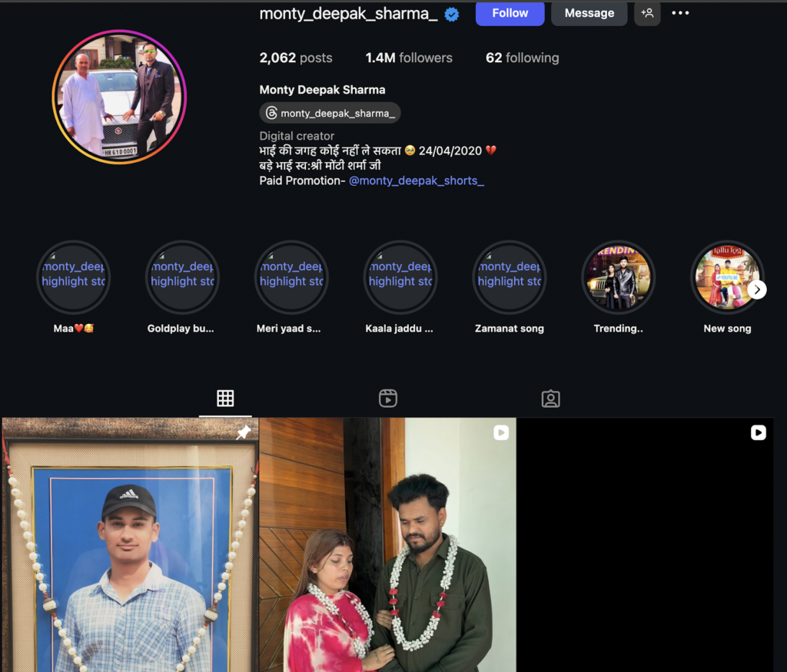Screen dimensions: 787x672
Task: Click the pin icon on first post
Action: (x=244, y=433)
